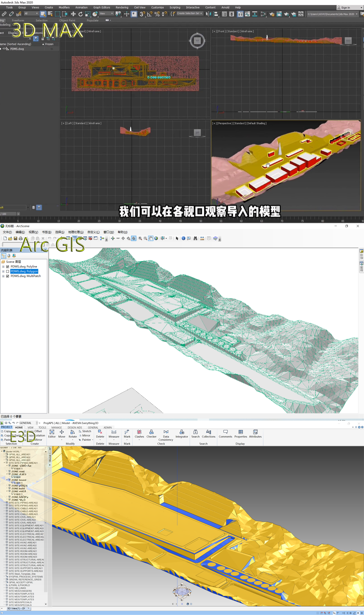Click the Open folder icon in ArcScene toolbar

(10, 238)
